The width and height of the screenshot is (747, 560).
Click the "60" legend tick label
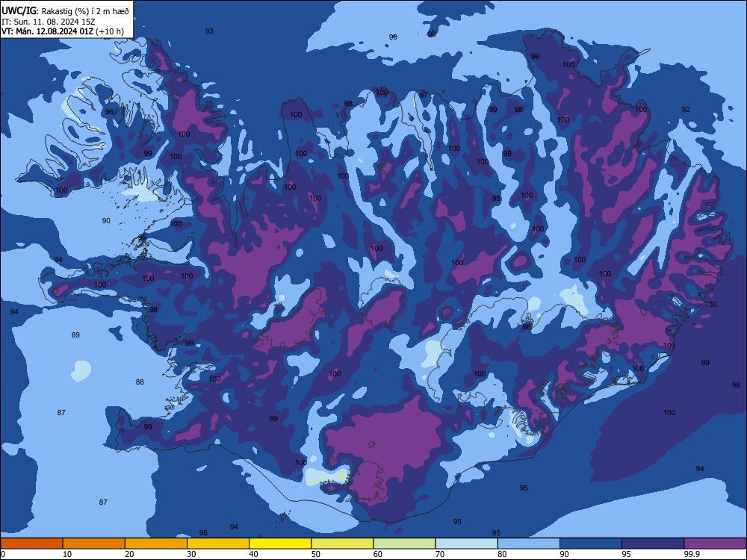coord(378,554)
